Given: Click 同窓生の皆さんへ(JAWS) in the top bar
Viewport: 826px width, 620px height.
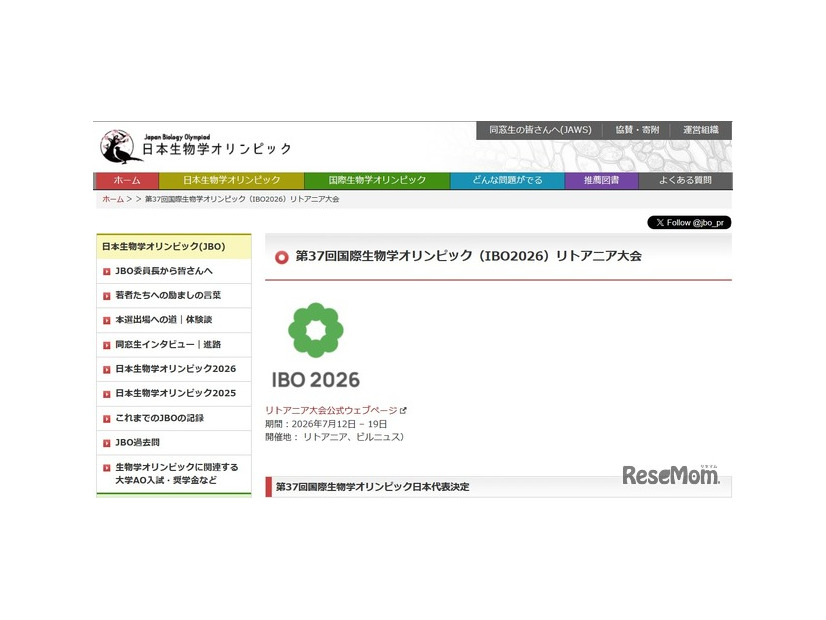Looking at the screenshot, I should [540, 130].
